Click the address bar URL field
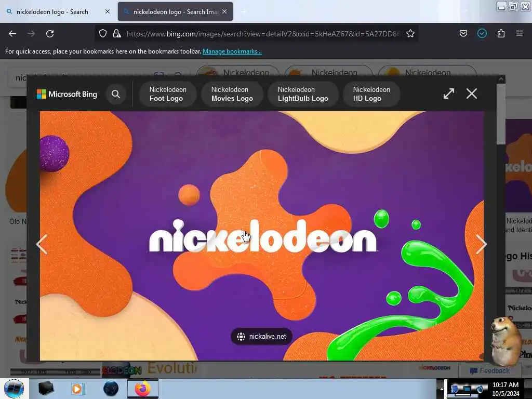The width and height of the screenshot is (532, 399). (x=263, y=34)
